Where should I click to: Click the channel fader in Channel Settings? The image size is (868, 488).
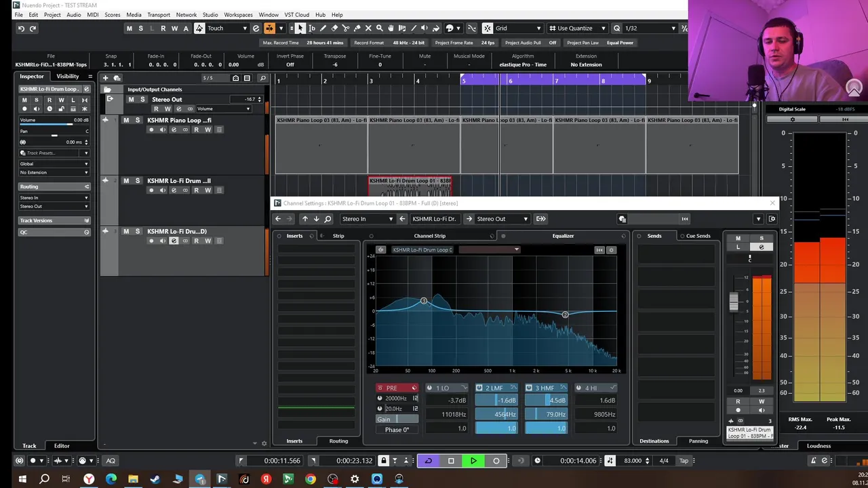coord(734,302)
